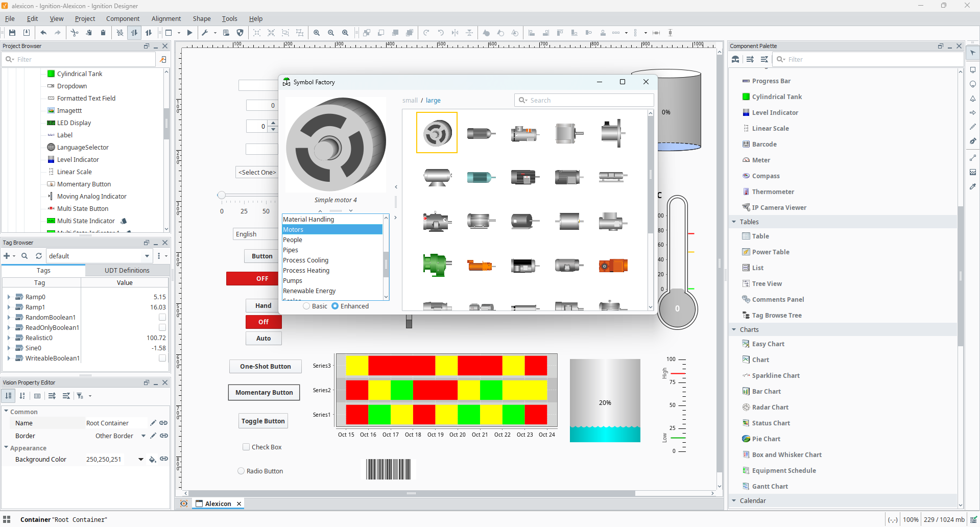Screen dimensions: 980x527
Task: Click the magnifier icon in Tag Browser
Action: pyautogui.click(x=25, y=256)
